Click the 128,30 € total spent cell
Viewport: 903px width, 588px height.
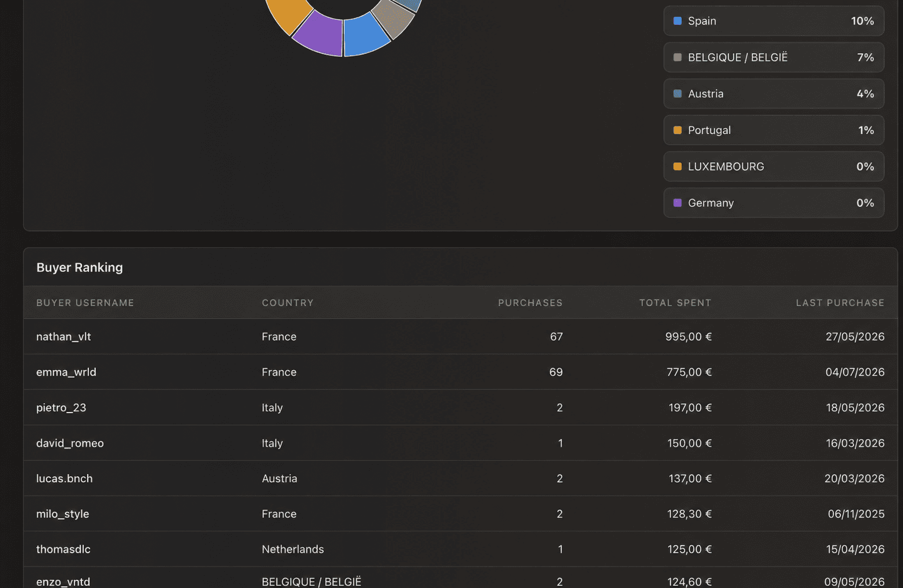pyautogui.click(x=690, y=514)
